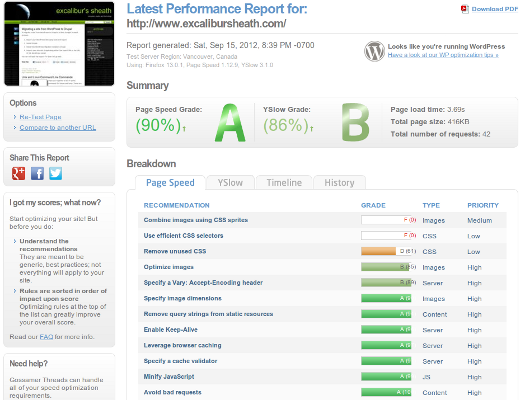
Task: Click the YSlow grade B letter
Action: (x=356, y=122)
